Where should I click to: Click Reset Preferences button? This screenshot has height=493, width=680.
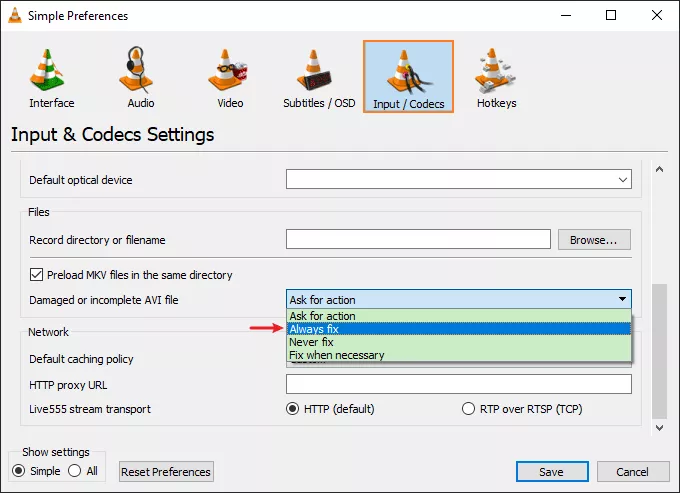point(166,471)
